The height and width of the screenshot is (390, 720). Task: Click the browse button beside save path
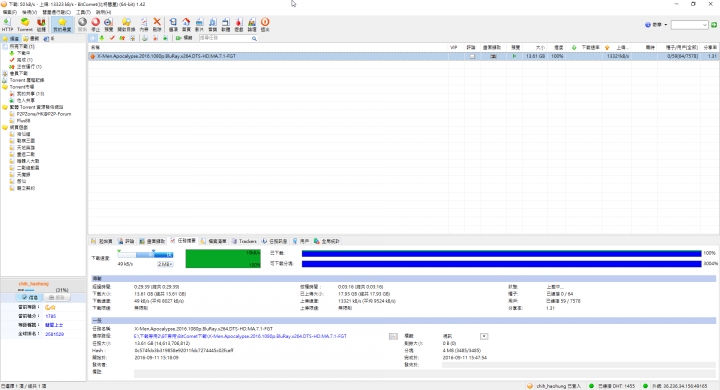[x=393, y=336]
